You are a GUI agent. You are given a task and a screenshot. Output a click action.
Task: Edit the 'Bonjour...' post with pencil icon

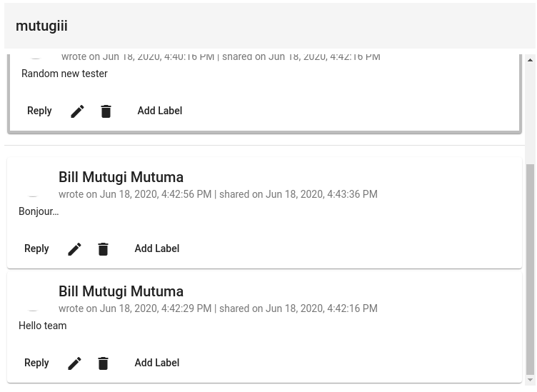point(74,249)
